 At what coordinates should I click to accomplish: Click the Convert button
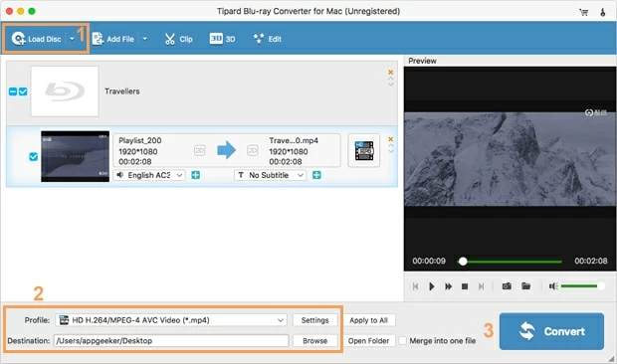(551, 331)
